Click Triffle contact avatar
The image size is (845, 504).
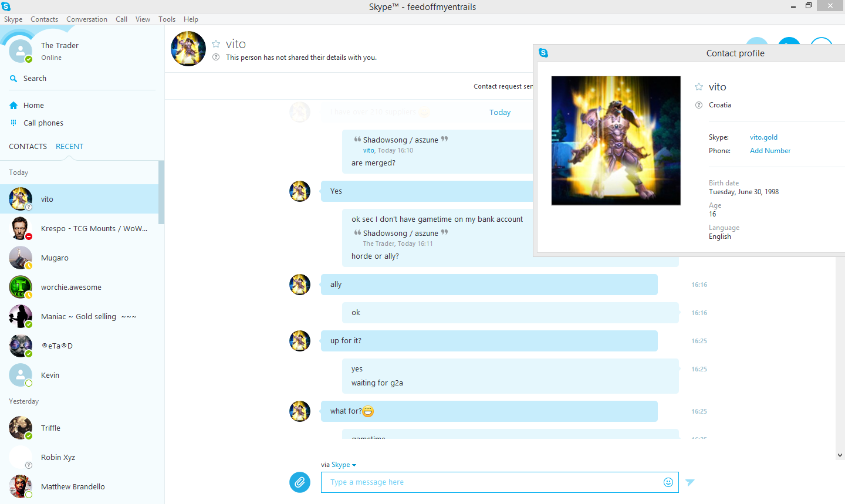tap(21, 428)
